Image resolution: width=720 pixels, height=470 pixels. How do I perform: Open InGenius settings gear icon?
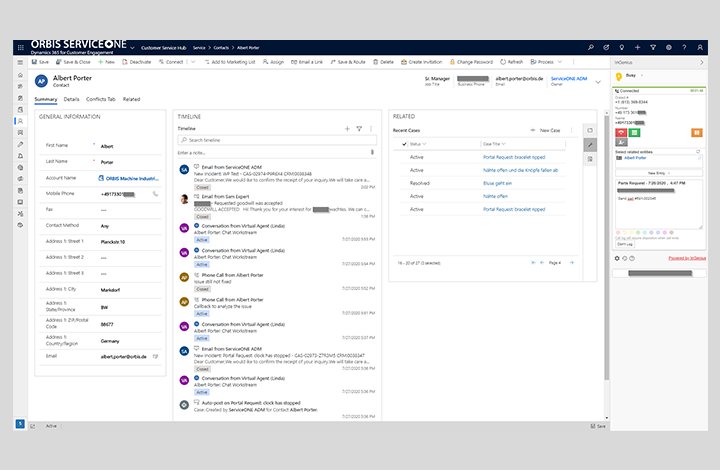(x=617, y=258)
